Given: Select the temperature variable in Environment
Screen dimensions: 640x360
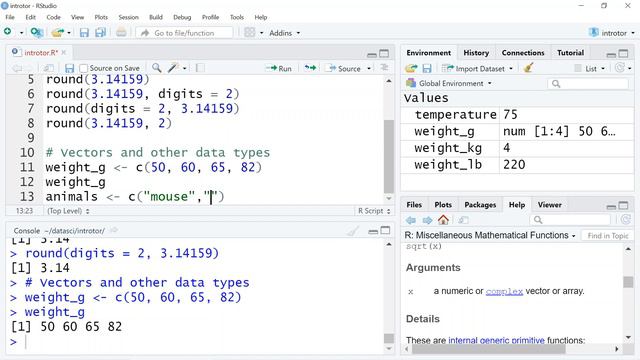Looking at the screenshot, I should click(518, 115).
